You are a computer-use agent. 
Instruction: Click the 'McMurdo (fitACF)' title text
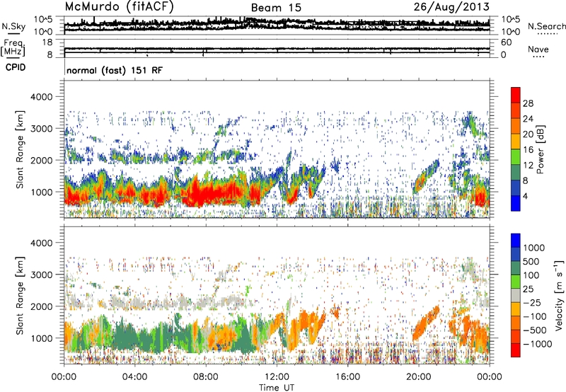coord(119,7)
